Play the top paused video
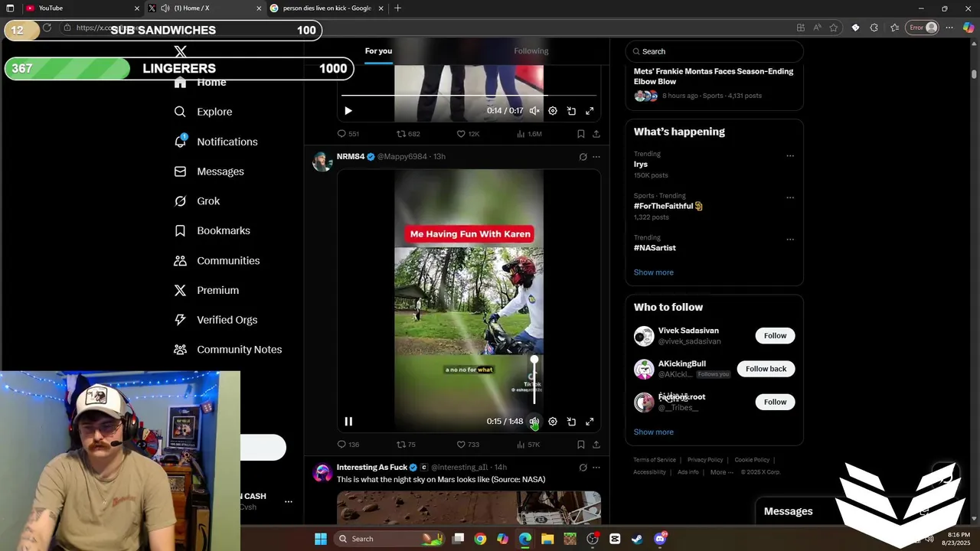980x551 pixels. (348, 111)
